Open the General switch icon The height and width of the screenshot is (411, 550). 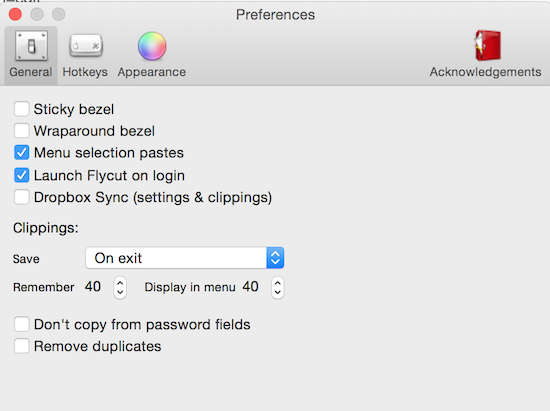click(x=31, y=46)
